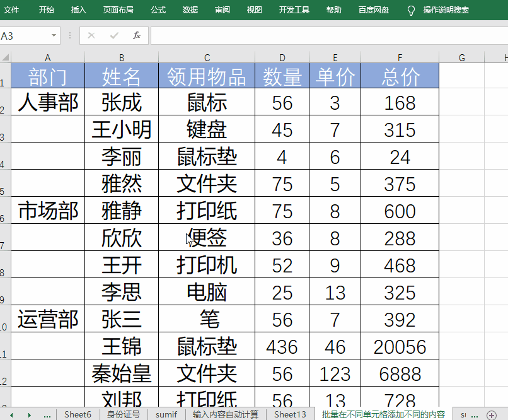
Task: Open the 开发工具 tab
Action: (x=294, y=10)
